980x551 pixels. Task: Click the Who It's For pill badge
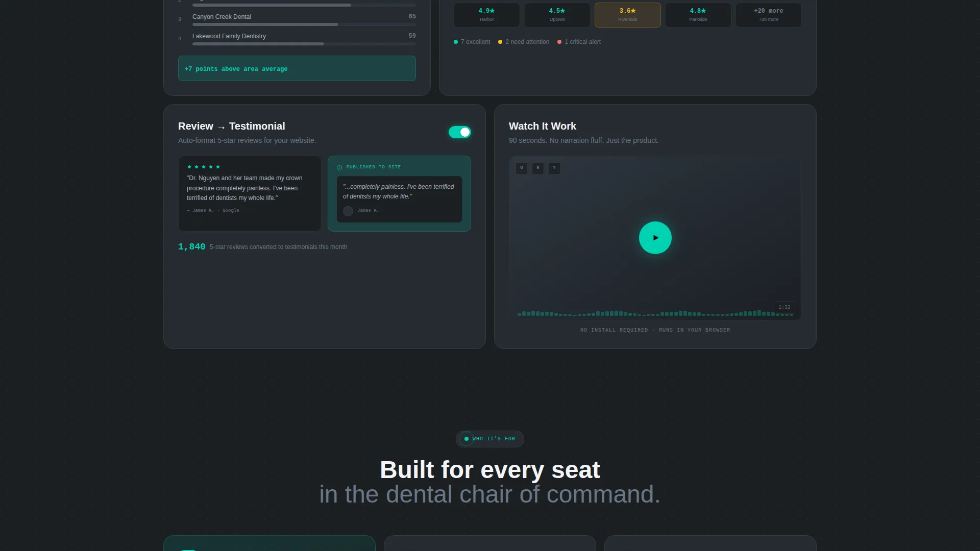(x=490, y=439)
